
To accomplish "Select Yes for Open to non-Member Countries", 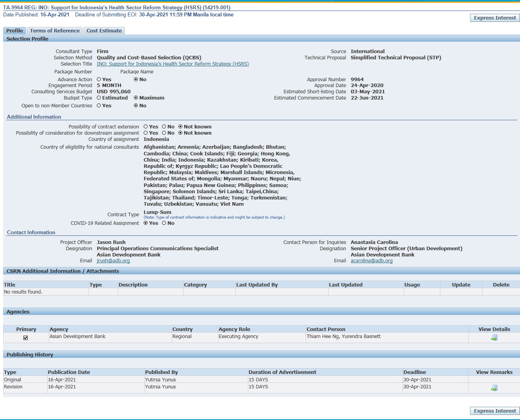I will pos(99,105).
